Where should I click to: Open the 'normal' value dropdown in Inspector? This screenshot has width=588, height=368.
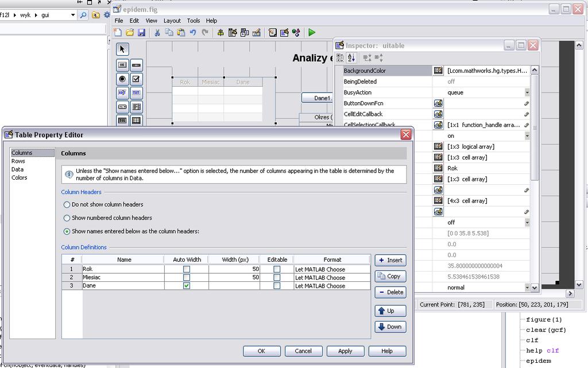point(527,288)
